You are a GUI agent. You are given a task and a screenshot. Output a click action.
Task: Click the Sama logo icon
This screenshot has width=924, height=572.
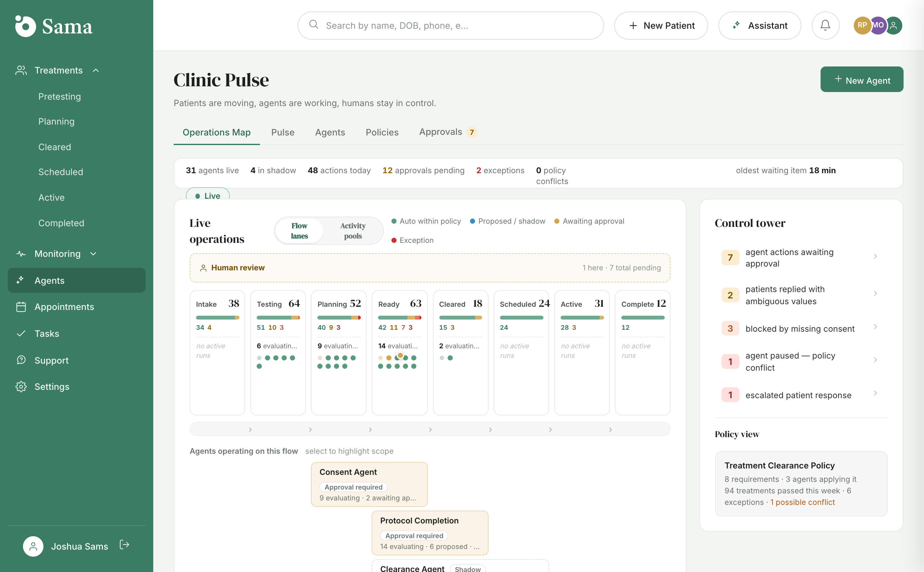tap(25, 26)
